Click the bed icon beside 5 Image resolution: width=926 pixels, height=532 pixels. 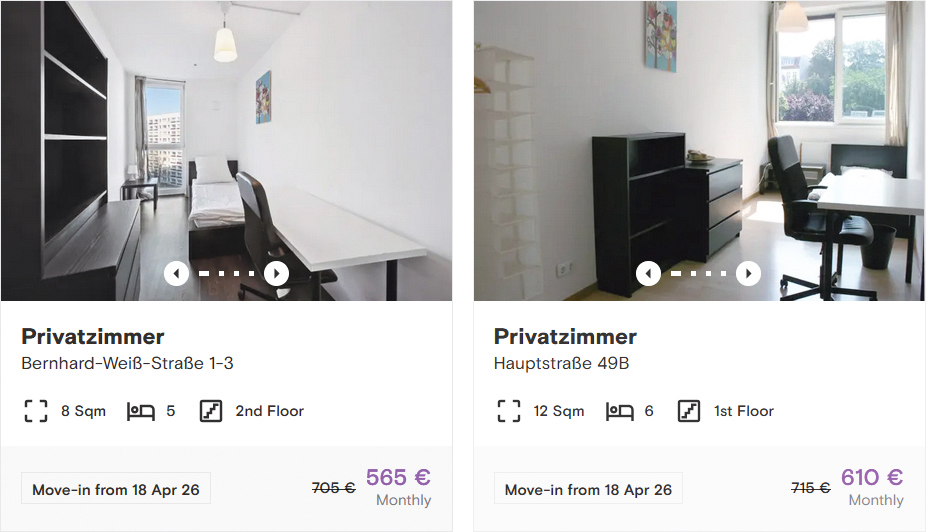141,411
